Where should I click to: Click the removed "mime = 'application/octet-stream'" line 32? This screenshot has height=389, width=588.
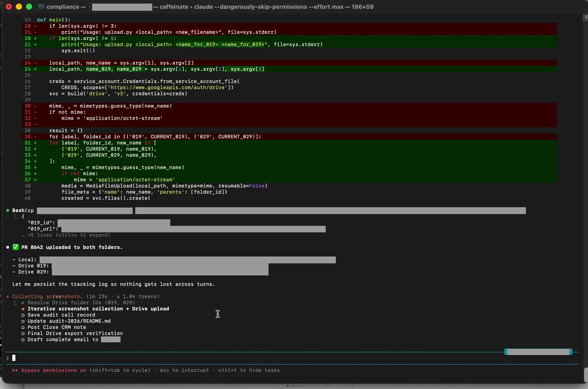click(112, 118)
